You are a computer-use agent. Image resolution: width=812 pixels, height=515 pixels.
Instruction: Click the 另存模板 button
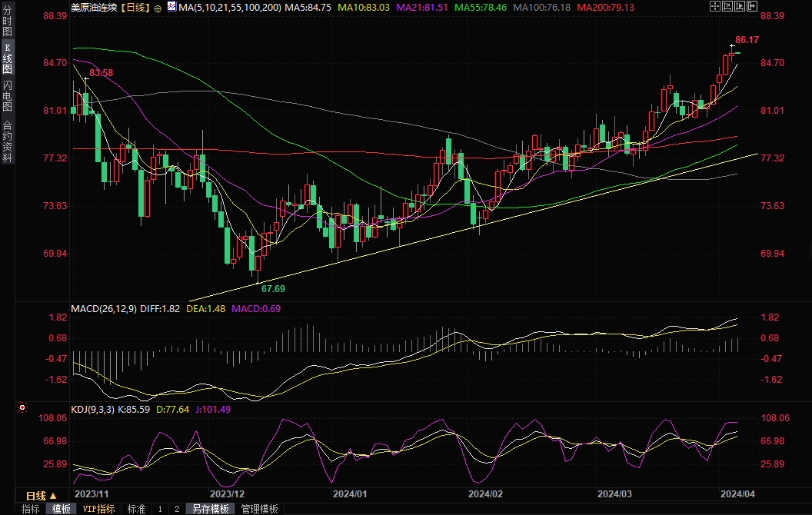210,509
